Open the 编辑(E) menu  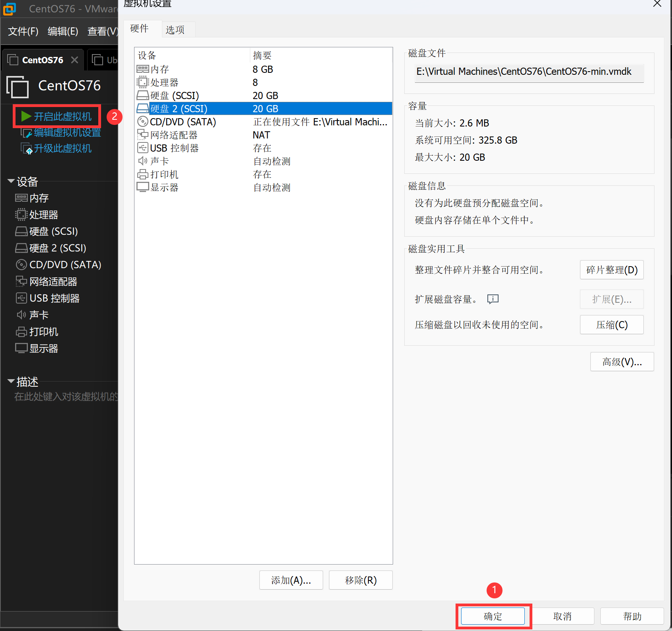pyautogui.click(x=63, y=31)
